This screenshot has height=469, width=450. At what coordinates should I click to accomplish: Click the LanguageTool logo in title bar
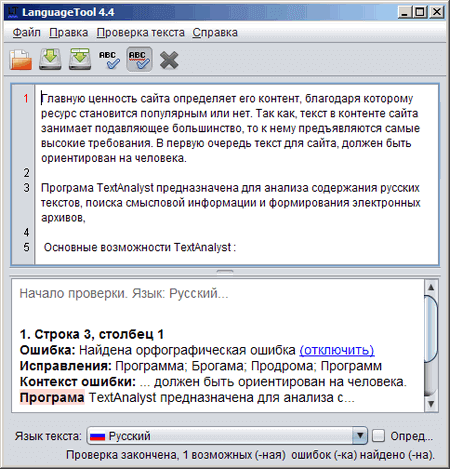click(x=13, y=12)
